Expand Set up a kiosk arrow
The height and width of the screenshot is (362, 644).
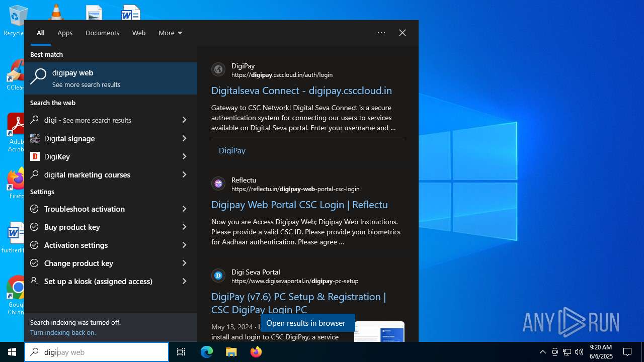(184, 281)
